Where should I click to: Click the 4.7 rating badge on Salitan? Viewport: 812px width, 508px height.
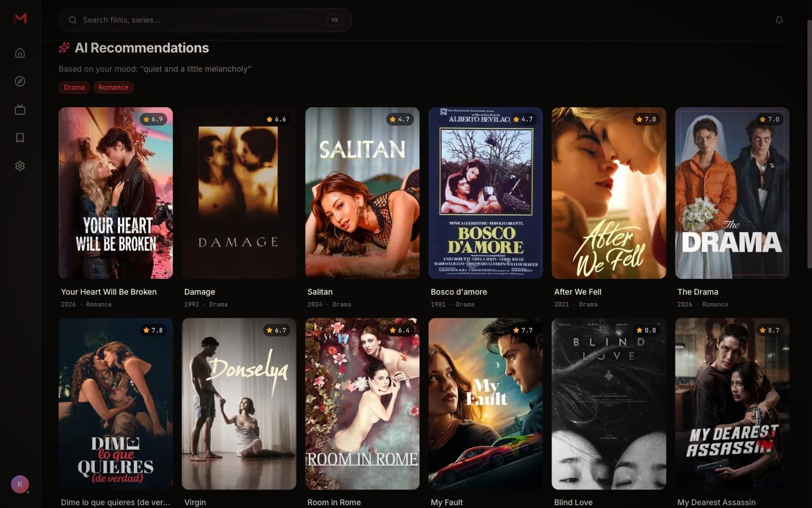[x=400, y=119]
